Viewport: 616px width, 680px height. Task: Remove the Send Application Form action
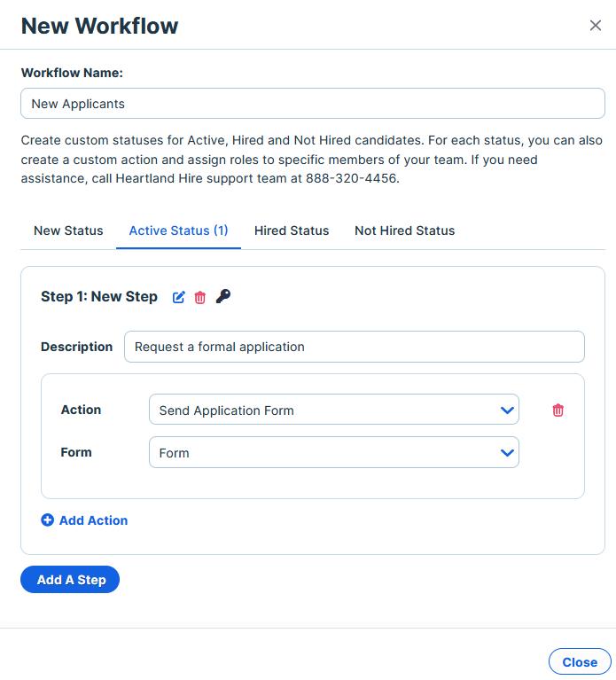[x=558, y=410]
